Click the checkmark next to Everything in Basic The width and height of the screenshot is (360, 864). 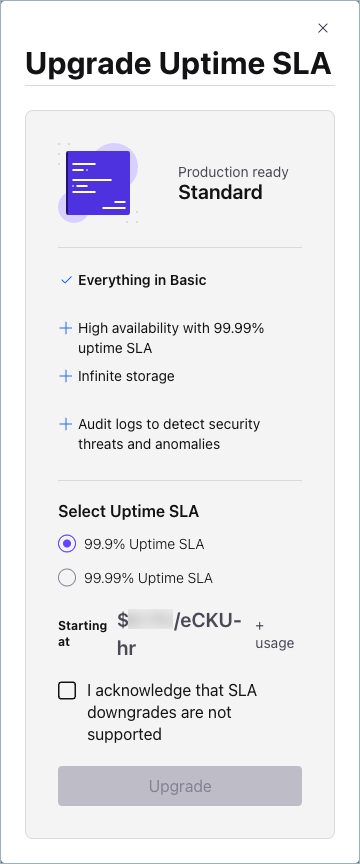coord(66,280)
